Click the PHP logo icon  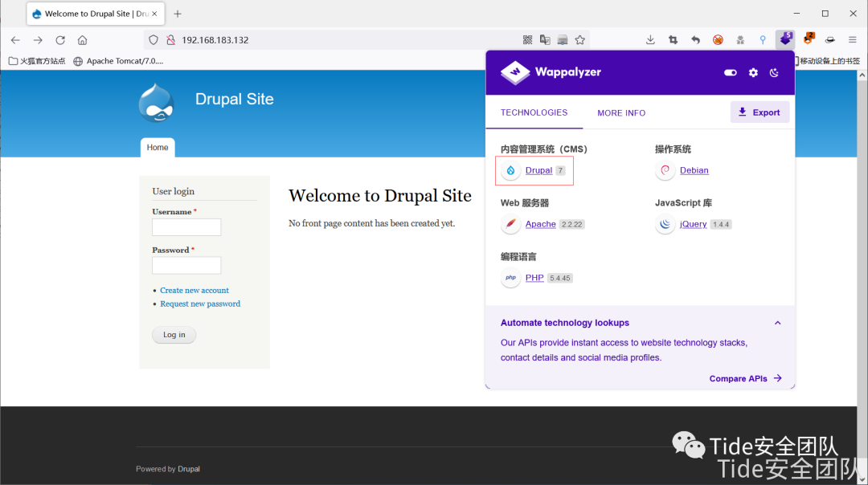[510, 278]
